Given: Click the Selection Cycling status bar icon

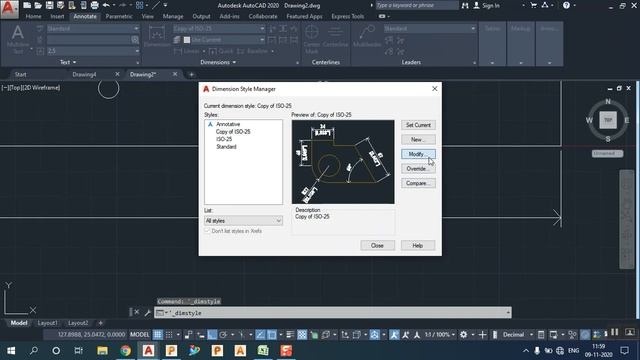Looking at the screenshot, I should (313, 335).
